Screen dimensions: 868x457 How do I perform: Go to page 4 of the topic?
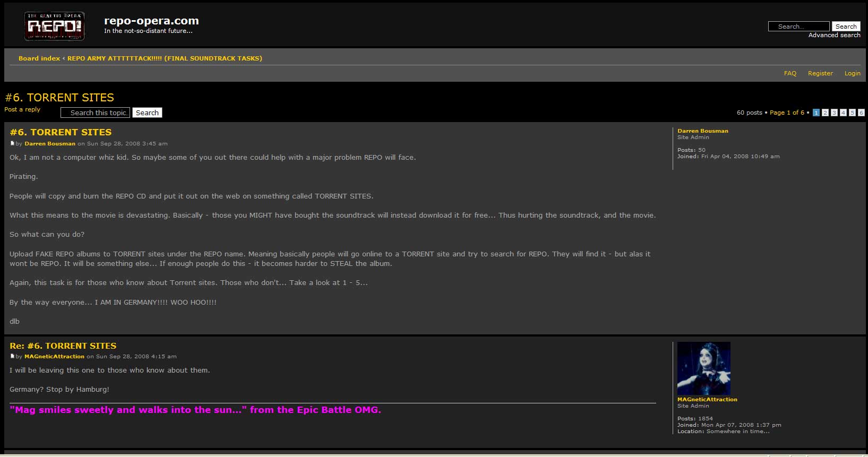click(843, 113)
